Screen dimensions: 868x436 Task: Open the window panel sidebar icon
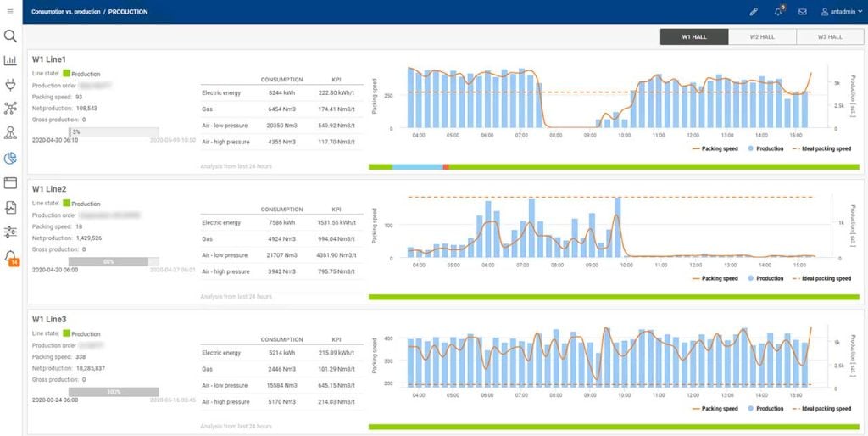(10, 183)
